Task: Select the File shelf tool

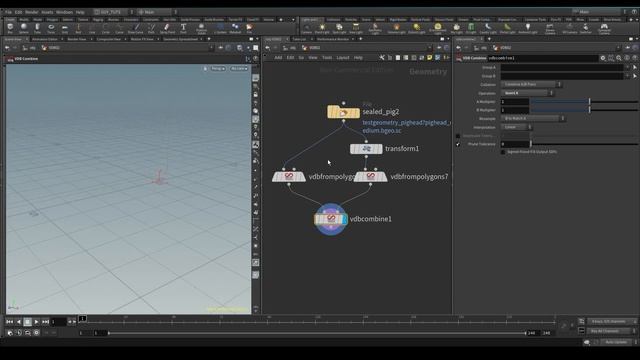Action: coord(249,28)
